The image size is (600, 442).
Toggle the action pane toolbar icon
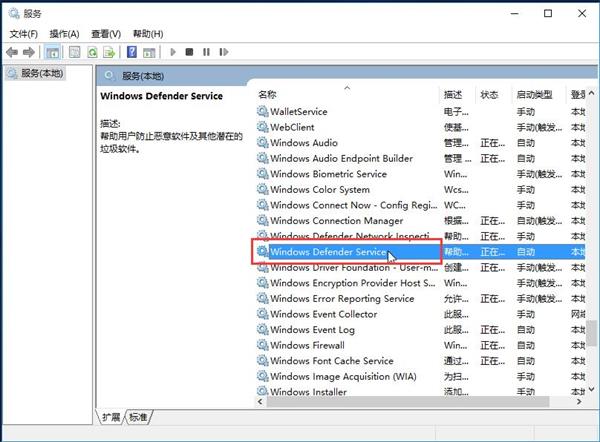[x=149, y=52]
